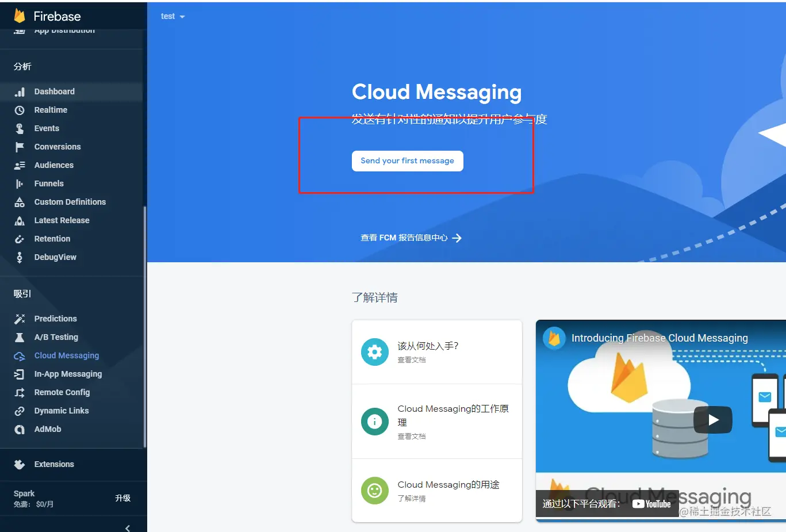786x532 pixels.
Task: Select the Audiences icon
Action: [x=20, y=165]
